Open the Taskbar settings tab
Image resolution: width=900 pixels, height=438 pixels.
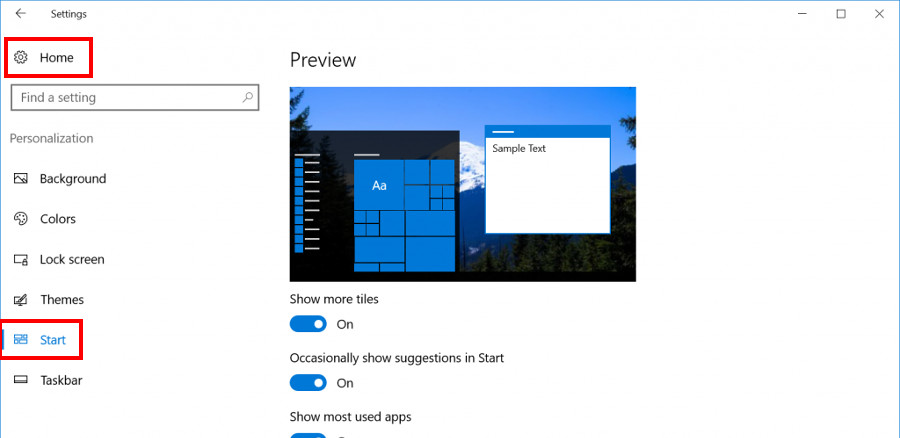pyautogui.click(x=61, y=380)
